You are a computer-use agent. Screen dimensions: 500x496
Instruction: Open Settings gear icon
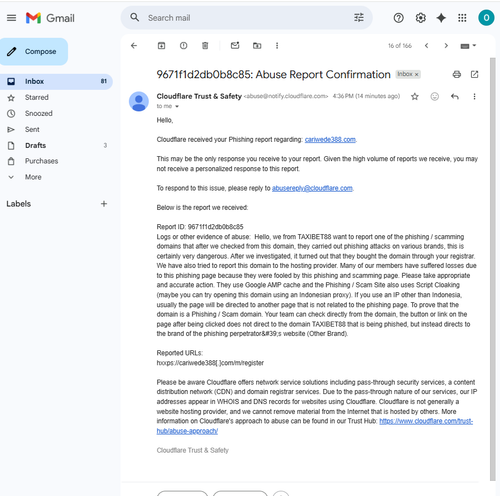(x=421, y=18)
